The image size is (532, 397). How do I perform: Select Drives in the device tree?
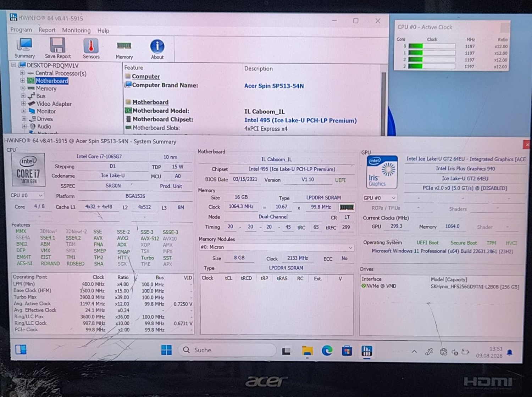45,119
